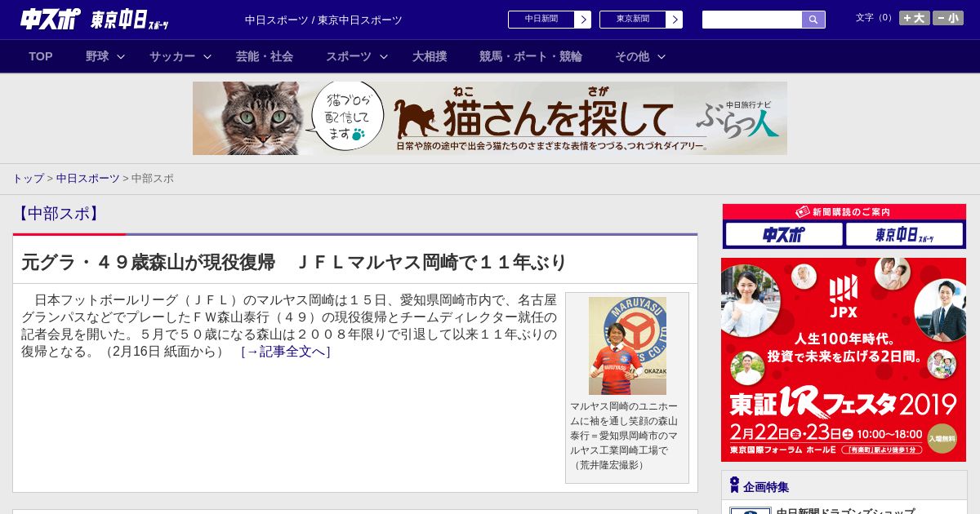The image size is (980, 514).
Task: Click the 中スポ logo in header
Action: 50,20
